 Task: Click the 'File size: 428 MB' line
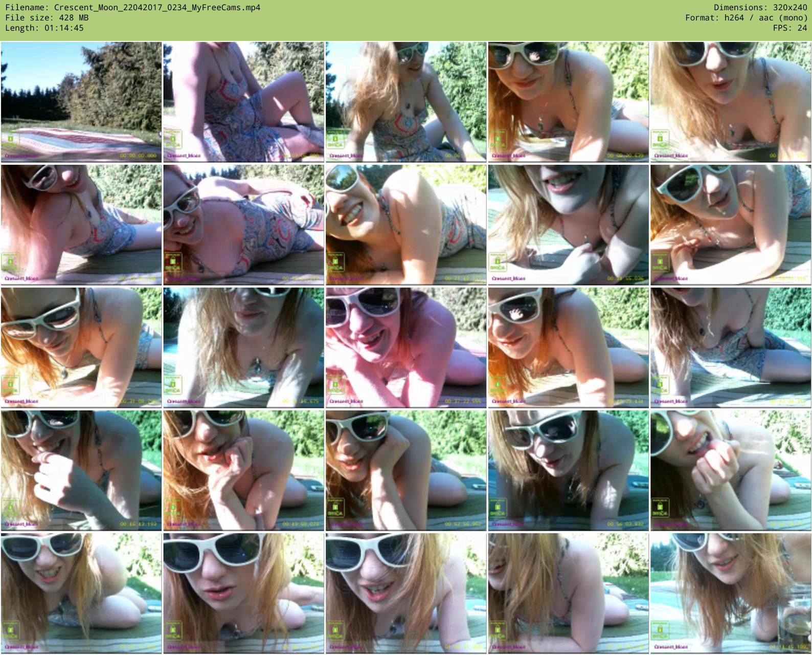coord(47,18)
